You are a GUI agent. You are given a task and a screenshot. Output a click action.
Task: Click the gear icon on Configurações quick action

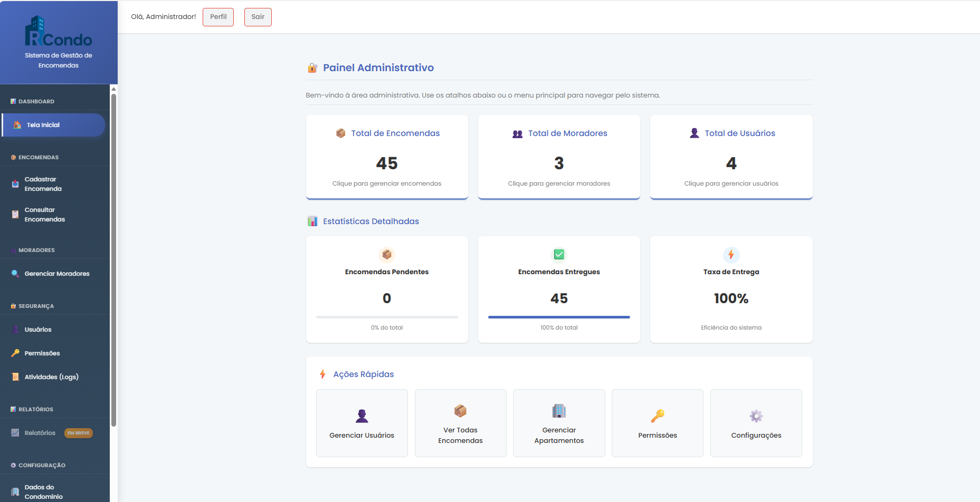point(756,416)
